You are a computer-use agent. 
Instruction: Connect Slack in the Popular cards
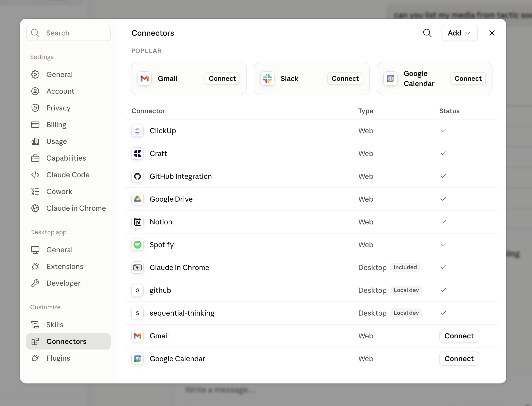(345, 79)
